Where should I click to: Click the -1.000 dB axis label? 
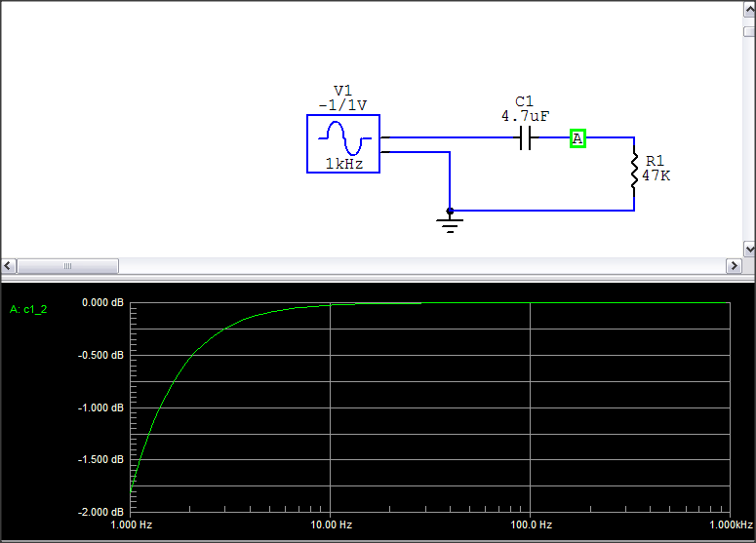click(x=100, y=407)
